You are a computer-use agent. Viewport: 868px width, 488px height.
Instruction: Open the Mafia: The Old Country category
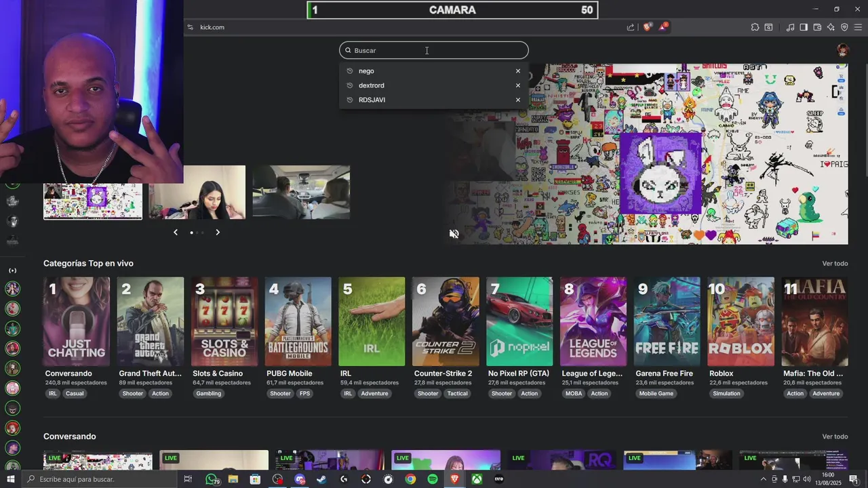(x=815, y=321)
